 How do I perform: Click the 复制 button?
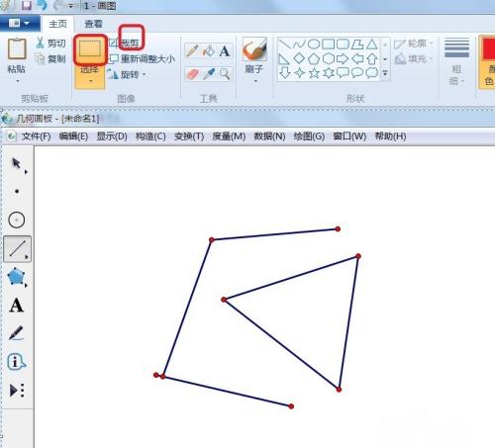pyautogui.click(x=50, y=58)
